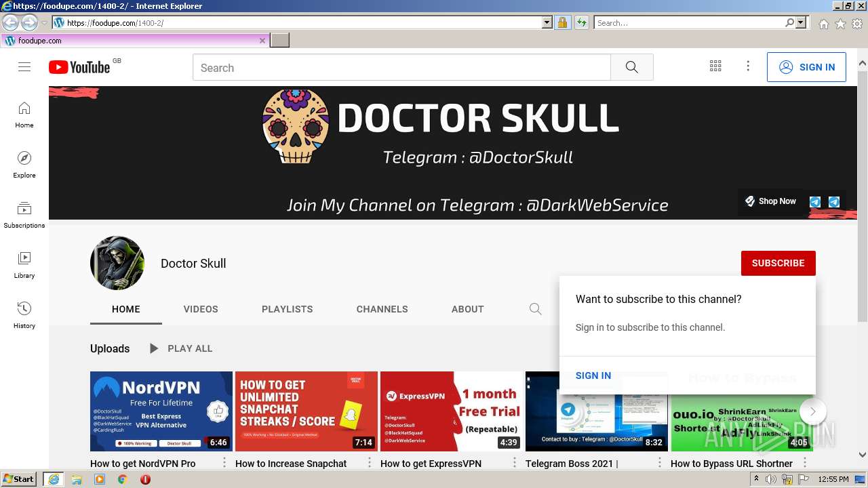Image resolution: width=868 pixels, height=488 pixels.
Task: Click the YouTube logo
Action: (x=79, y=67)
